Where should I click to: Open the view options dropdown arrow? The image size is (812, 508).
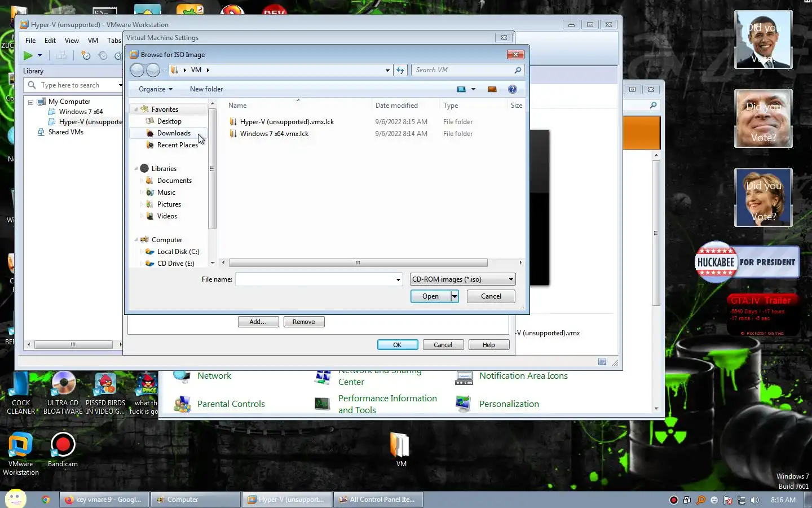pos(473,89)
